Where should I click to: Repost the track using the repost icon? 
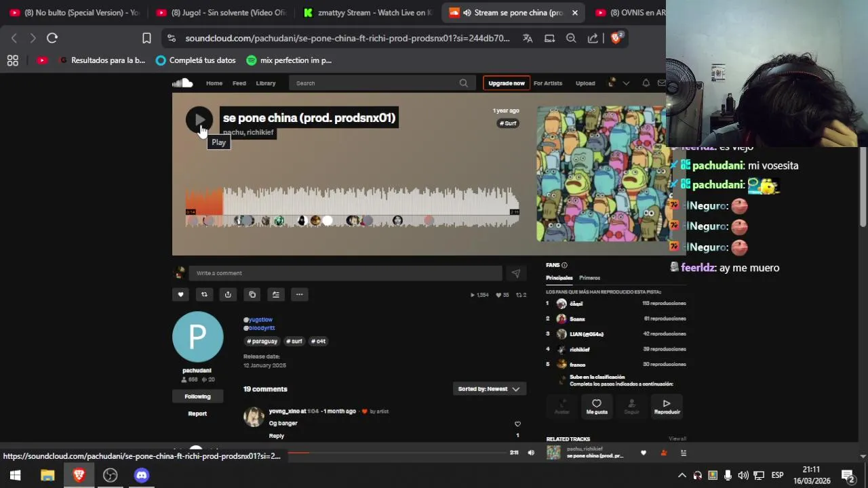(204, 294)
